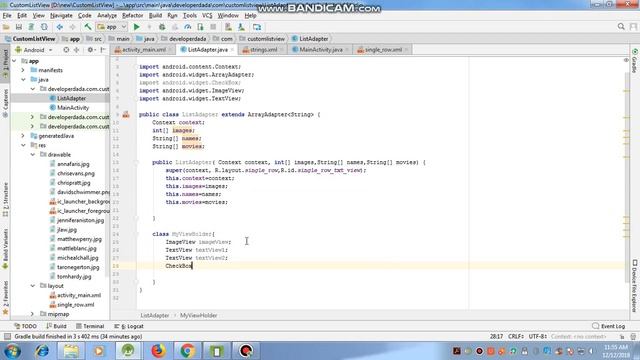Click the Hide Project panel icon
640x360 pixels.
point(103,50)
